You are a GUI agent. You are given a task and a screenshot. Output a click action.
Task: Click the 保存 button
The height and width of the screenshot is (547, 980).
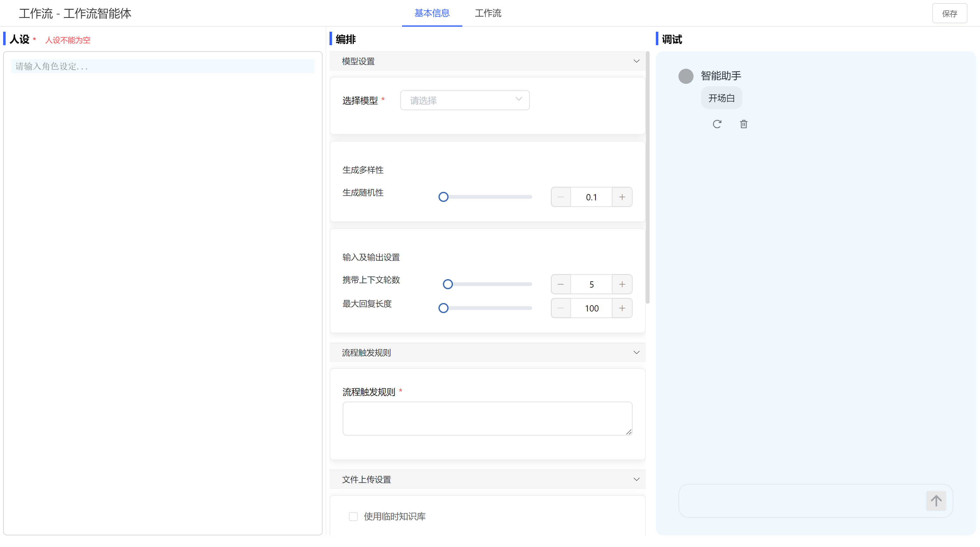point(949,14)
